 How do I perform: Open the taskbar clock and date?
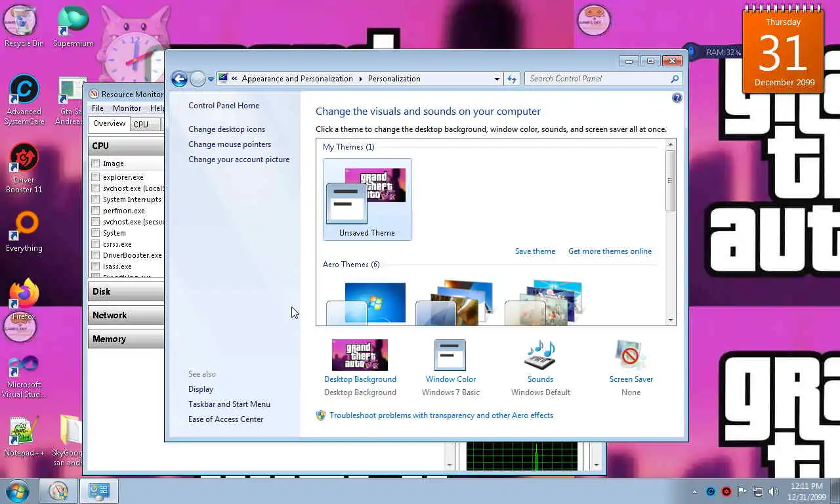click(807, 492)
